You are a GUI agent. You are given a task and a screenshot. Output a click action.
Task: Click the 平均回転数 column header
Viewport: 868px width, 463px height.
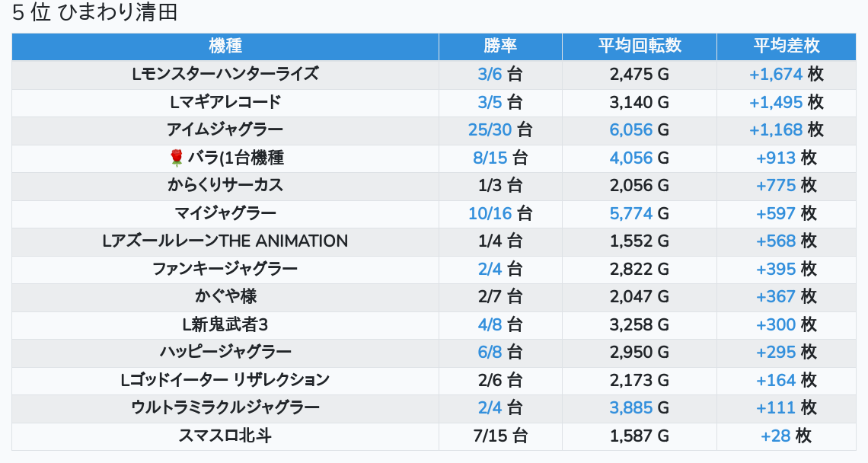639,46
